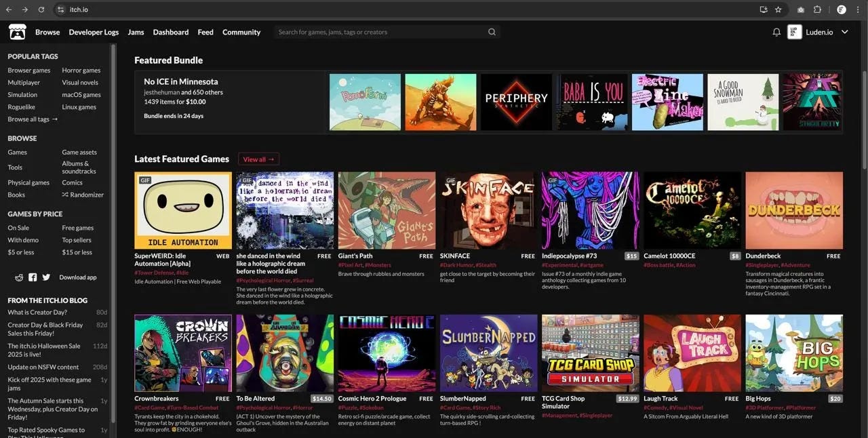Open the itch.io Facebook icon
Viewport: 868px width, 438px height.
point(33,277)
